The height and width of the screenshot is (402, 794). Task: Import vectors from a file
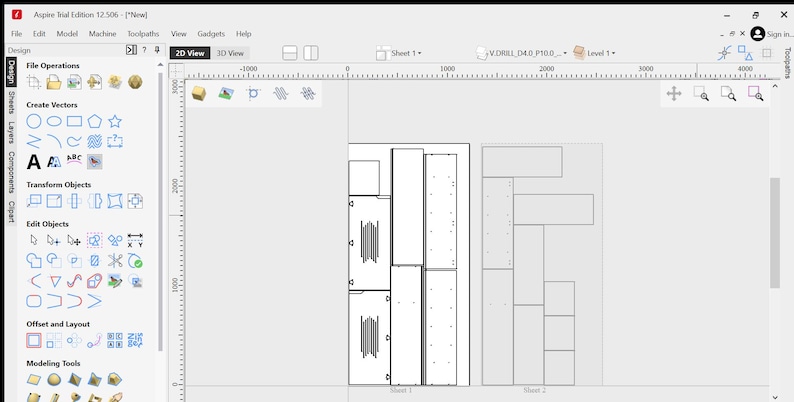pyautogui.click(x=74, y=82)
